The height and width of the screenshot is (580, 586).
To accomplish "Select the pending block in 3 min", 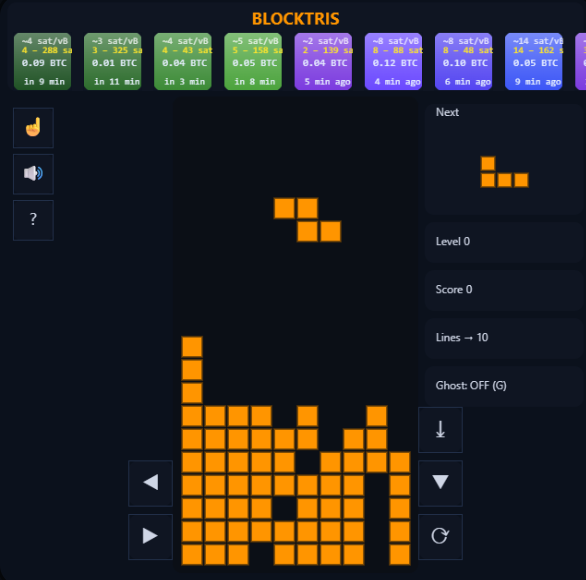I will (x=183, y=61).
